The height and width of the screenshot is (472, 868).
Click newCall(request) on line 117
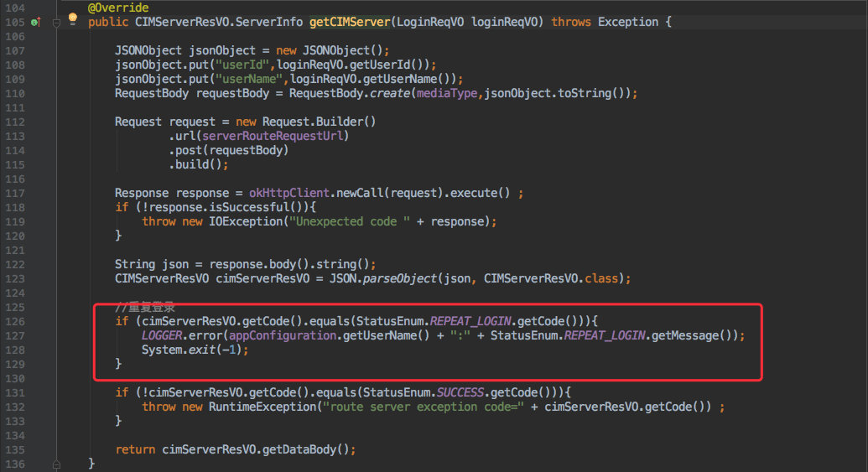pyautogui.click(x=390, y=193)
